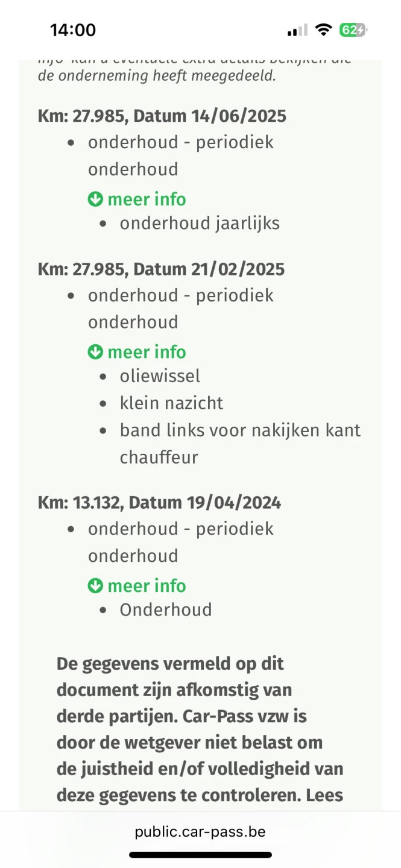Screen dimensions: 401x868
Task: Click the green arrow icon under 19/04/2024 entry
Action: [95, 585]
